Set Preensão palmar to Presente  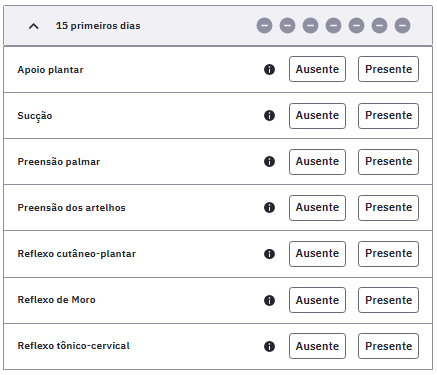(388, 161)
